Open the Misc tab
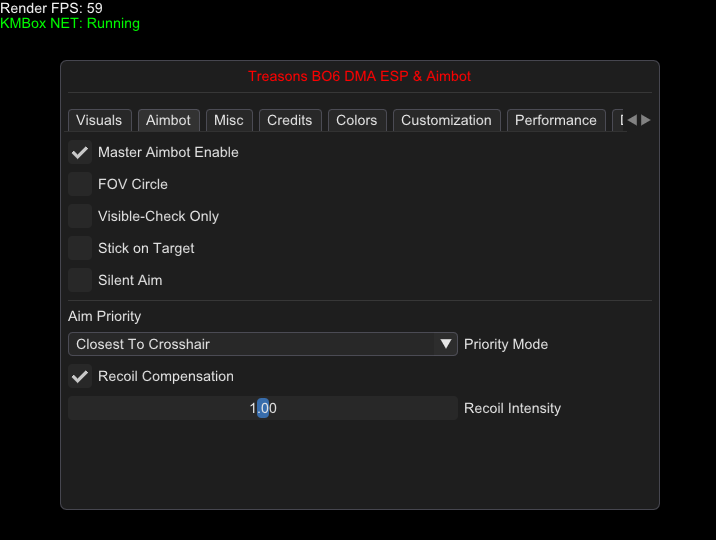Viewport: 716px width, 540px height. pos(229,121)
